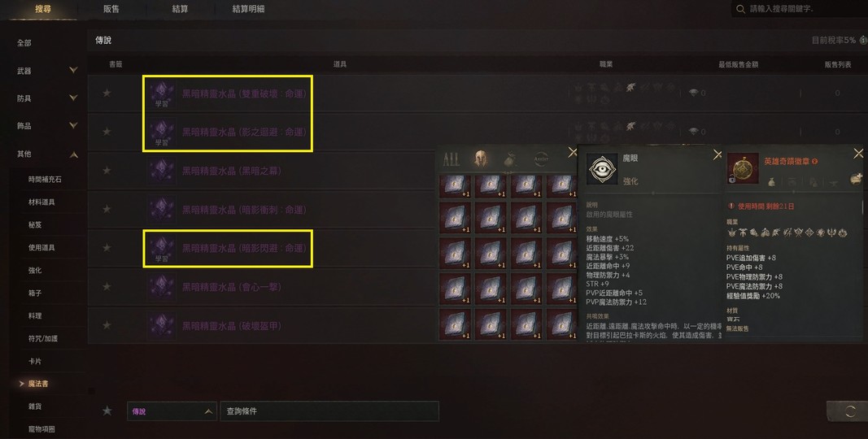Open the 傳說 rarity dropdown

(x=172, y=411)
